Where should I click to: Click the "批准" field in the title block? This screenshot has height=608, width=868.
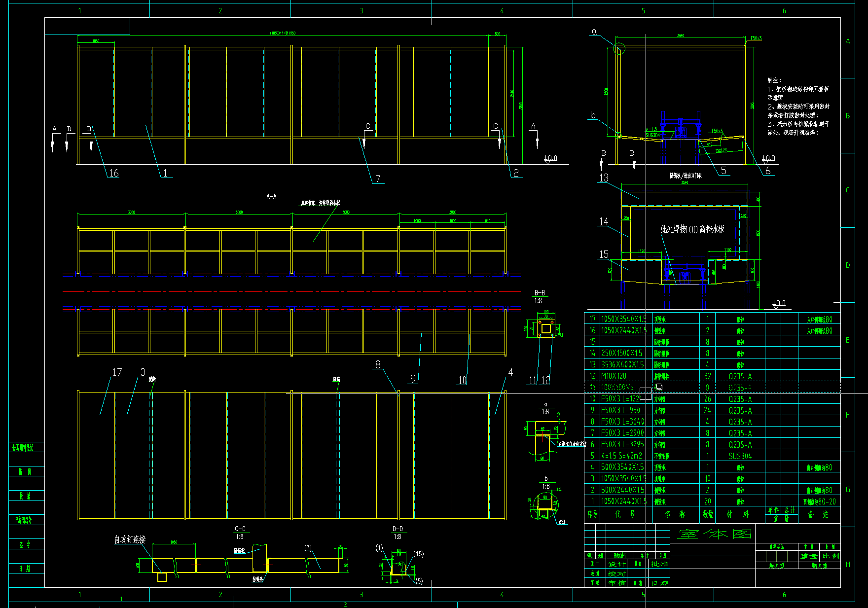pos(659,564)
